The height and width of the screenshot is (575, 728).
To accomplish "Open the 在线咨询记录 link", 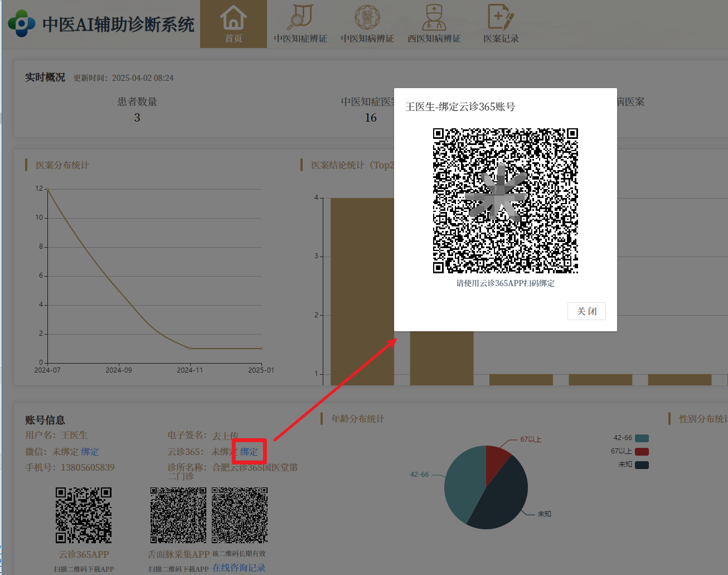I will [239, 568].
